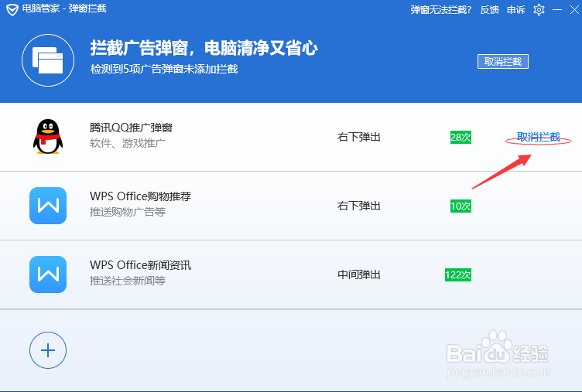Click the 电脑管家 - 弹窗拦截 window title
The width and height of the screenshot is (582, 392).
(64, 9)
